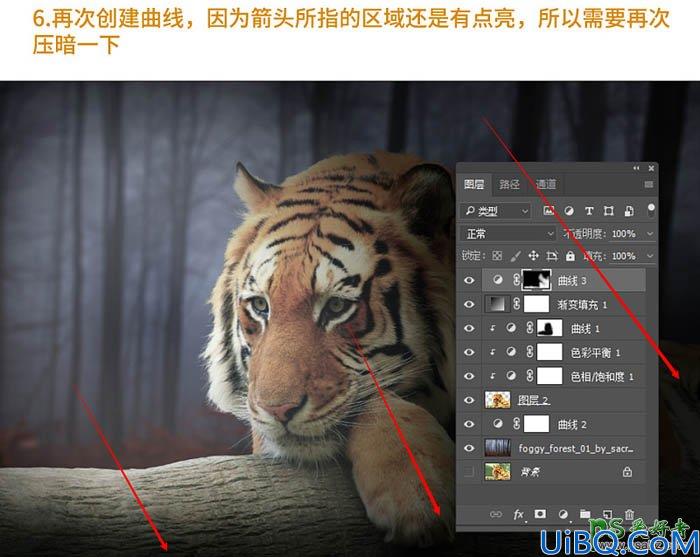The height and width of the screenshot is (557, 700).
Task: Open the 填充 slider arrow
Action: click(x=650, y=256)
